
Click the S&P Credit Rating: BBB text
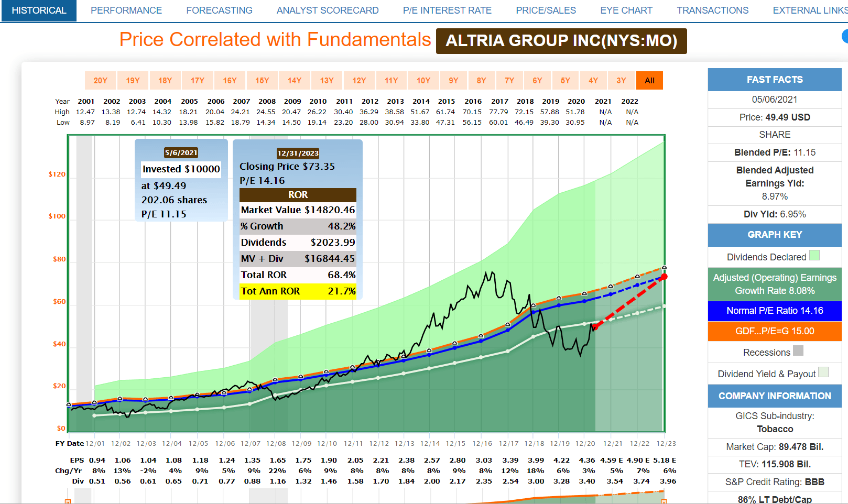pos(775,482)
